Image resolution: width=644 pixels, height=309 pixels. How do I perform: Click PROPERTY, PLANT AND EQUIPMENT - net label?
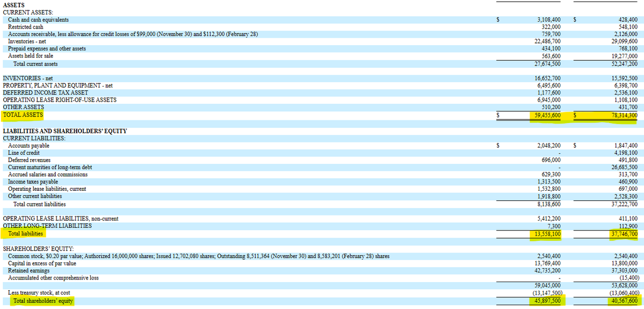(x=57, y=85)
